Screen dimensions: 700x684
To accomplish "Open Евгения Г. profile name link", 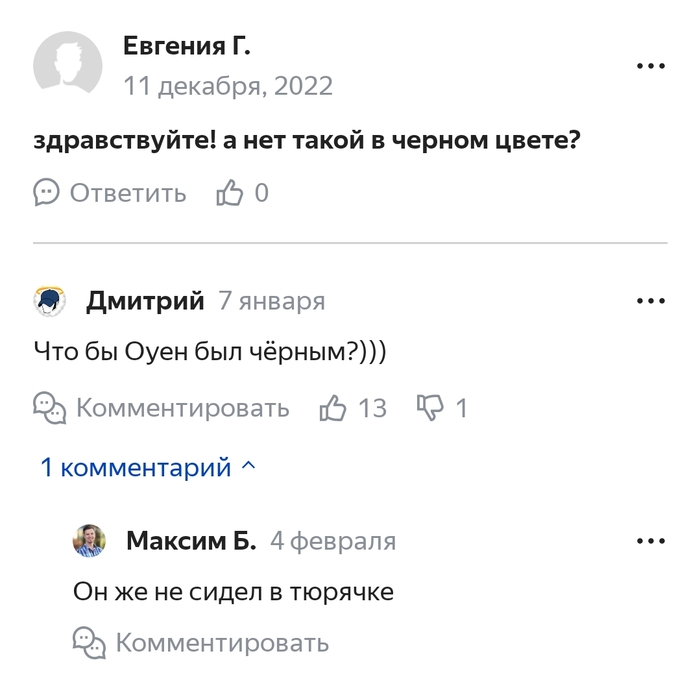I will tap(186, 45).
